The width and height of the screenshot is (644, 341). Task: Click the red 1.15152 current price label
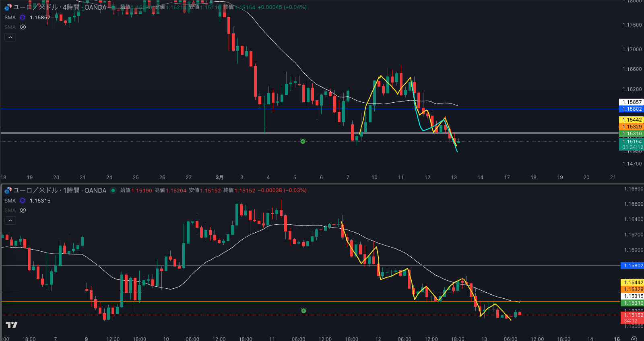632,315
